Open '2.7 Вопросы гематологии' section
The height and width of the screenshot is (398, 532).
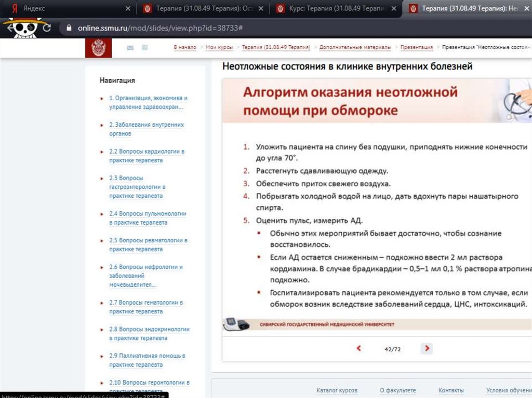146,307
